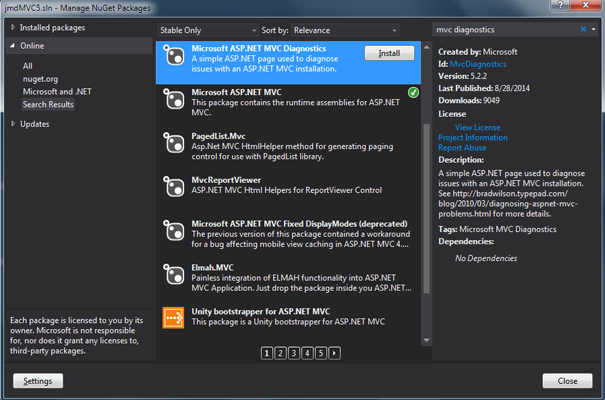Click the package list scrollbar thumb
Viewport: 605px width, 400px height.
[x=426, y=208]
